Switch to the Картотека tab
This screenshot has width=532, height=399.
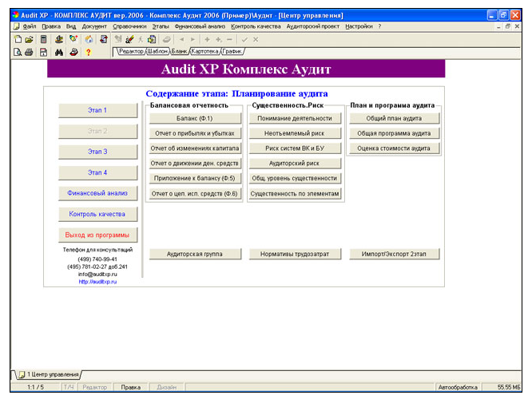coord(205,51)
